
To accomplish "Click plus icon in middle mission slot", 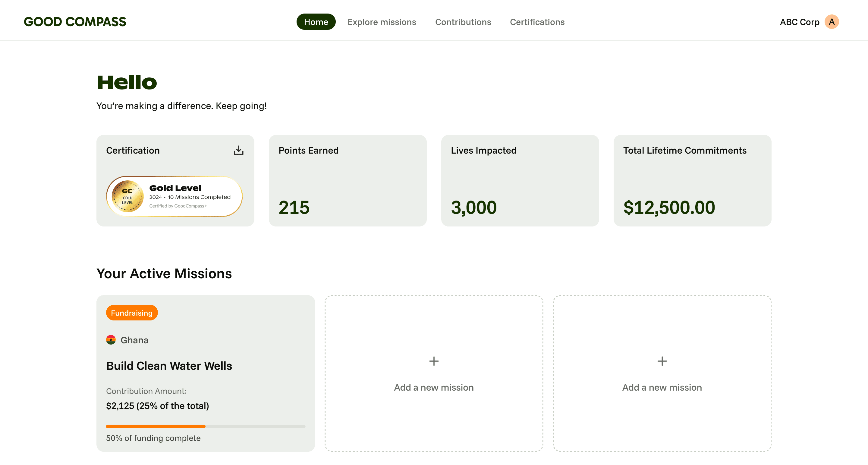I will pos(434,361).
